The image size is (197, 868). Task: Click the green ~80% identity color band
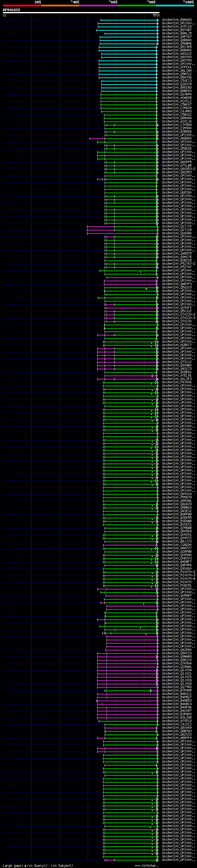(x=137, y=6)
